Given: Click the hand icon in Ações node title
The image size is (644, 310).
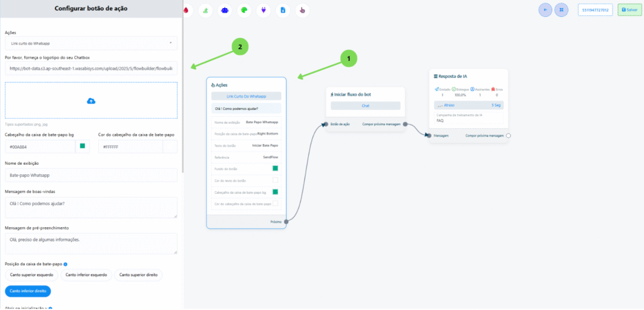Looking at the screenshot, I should click(x=213, y=85).
